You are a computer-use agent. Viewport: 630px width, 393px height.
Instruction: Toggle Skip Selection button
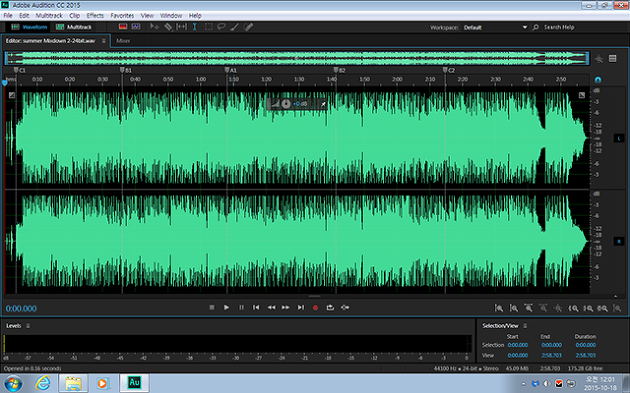[x=345, y=307]
